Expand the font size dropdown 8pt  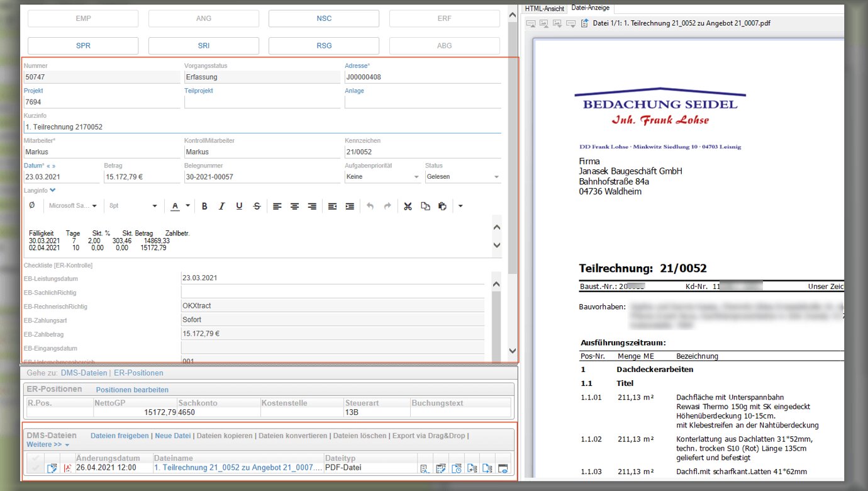click(155, 206)
